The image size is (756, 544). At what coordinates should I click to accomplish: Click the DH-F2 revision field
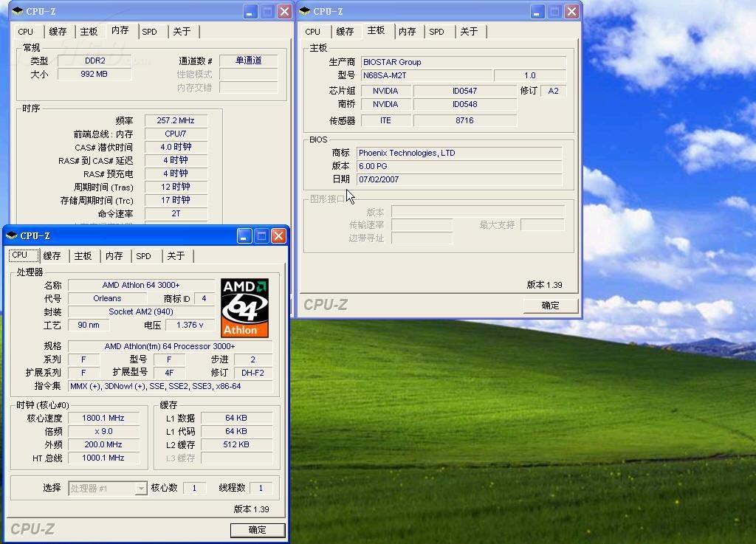253,373
